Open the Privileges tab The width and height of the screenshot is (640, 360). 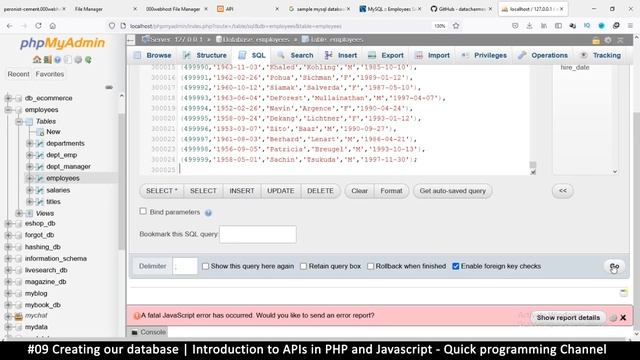coord(484,56)
